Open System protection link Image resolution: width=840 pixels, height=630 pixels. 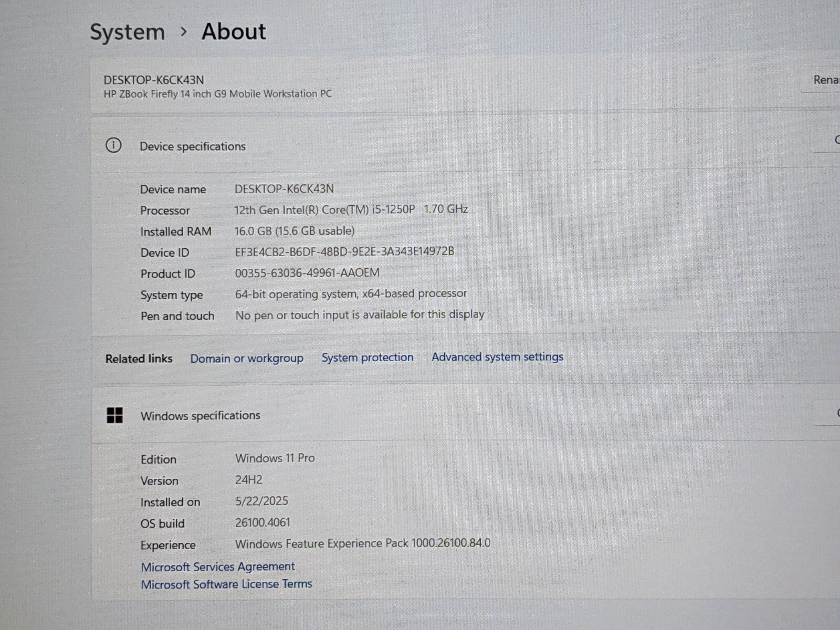(367, 358)
